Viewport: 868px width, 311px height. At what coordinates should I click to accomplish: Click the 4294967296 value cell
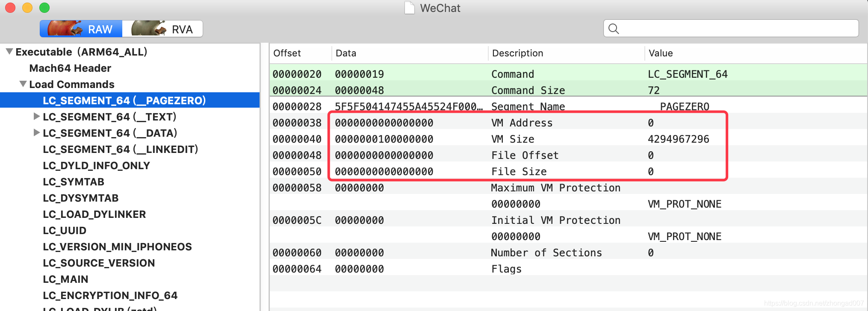(679, 139)
